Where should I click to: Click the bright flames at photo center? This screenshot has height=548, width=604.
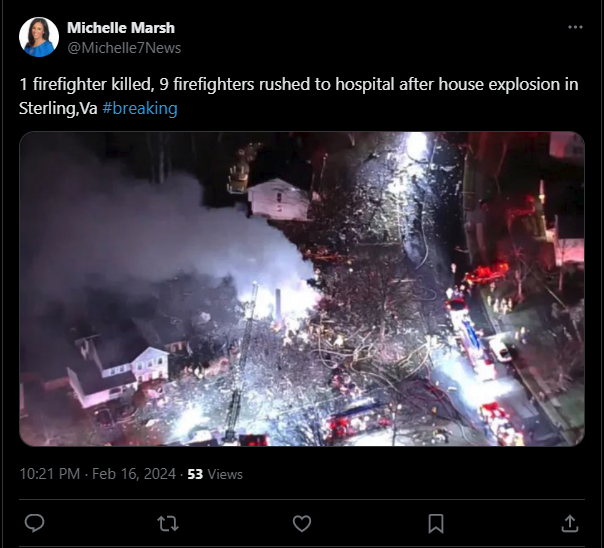[x=285, y=306]
